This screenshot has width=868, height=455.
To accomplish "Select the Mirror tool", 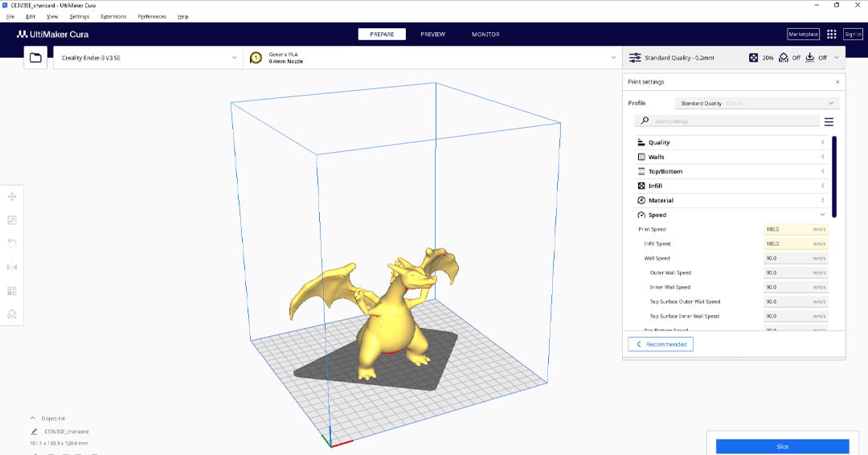I will point(12,267).
